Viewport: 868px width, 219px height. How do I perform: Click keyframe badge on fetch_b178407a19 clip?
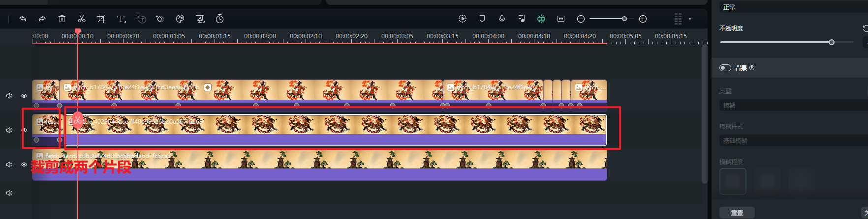pos(208,87)
